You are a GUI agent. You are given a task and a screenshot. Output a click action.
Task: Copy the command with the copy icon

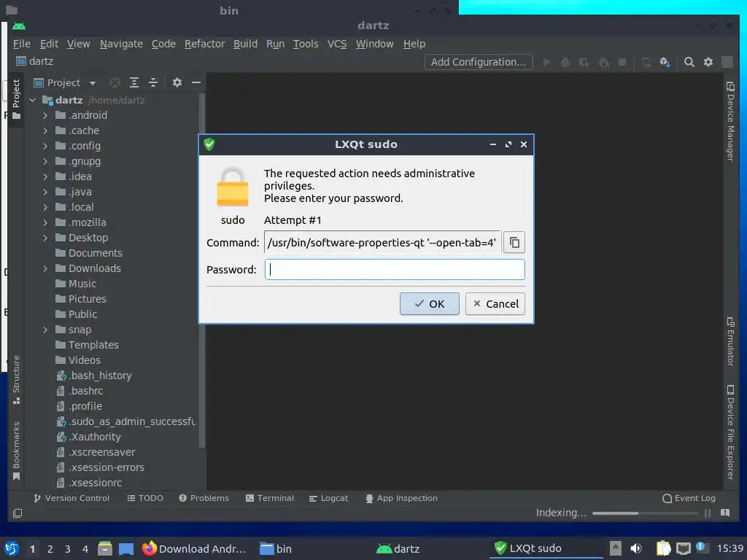[x=514, y=242]
